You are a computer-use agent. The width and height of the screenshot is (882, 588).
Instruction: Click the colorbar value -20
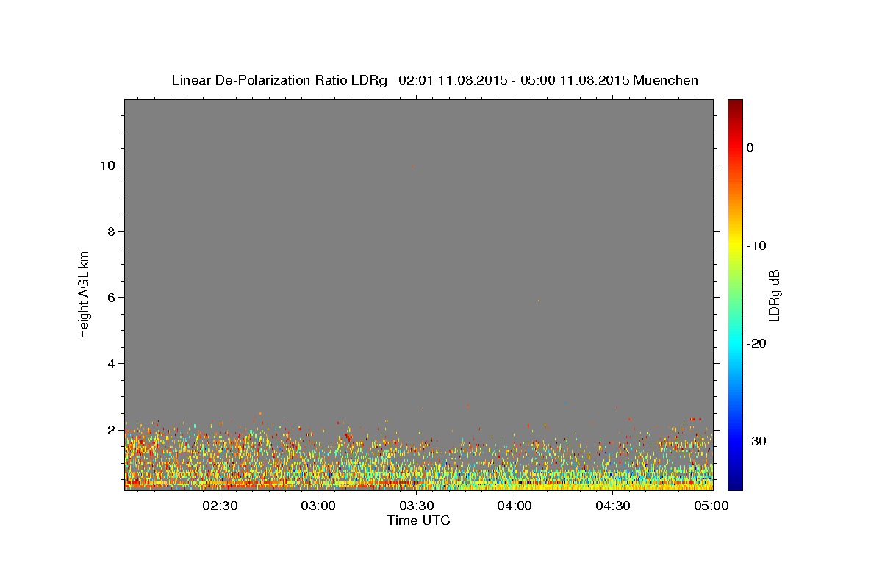coord(757,343)
